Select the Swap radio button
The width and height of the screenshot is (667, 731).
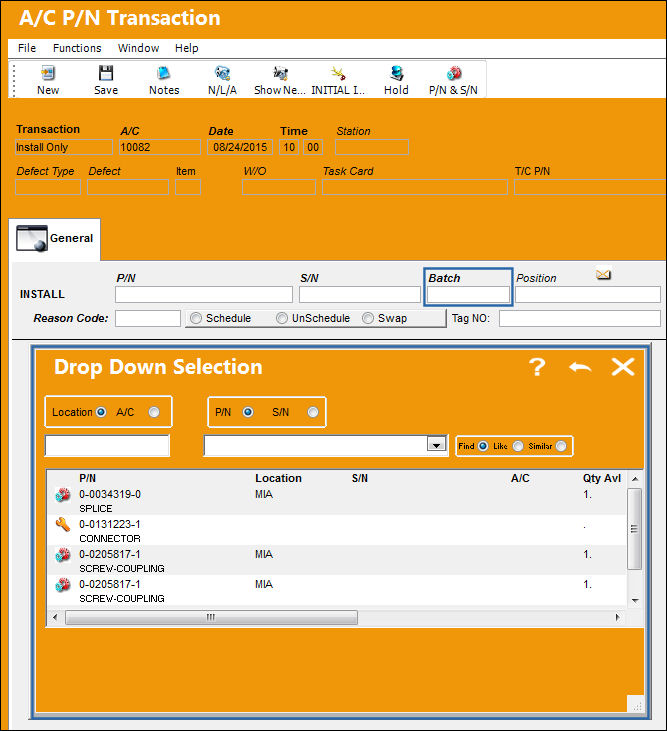point(368,318)
